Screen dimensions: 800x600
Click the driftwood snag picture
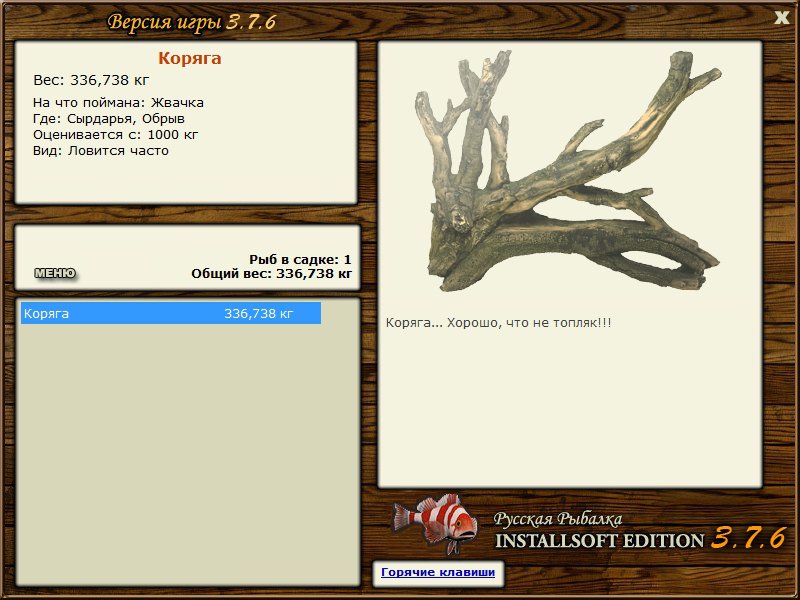point(568,171)
